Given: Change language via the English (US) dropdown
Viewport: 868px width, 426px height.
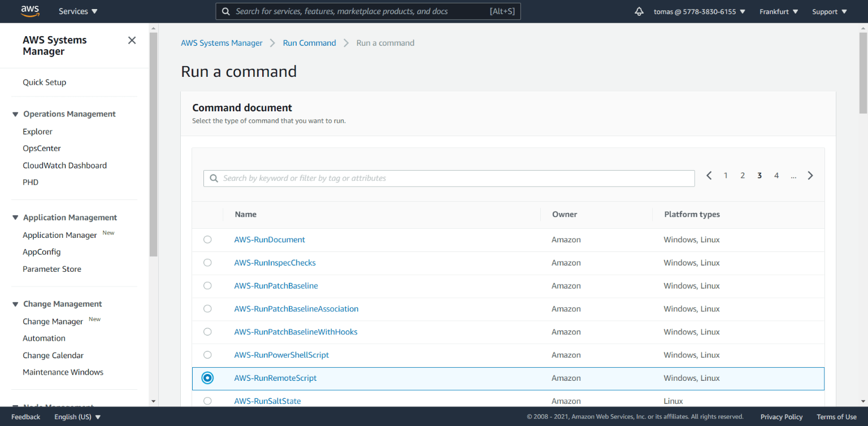Looking at the screenshot, I should coord(77,416).
